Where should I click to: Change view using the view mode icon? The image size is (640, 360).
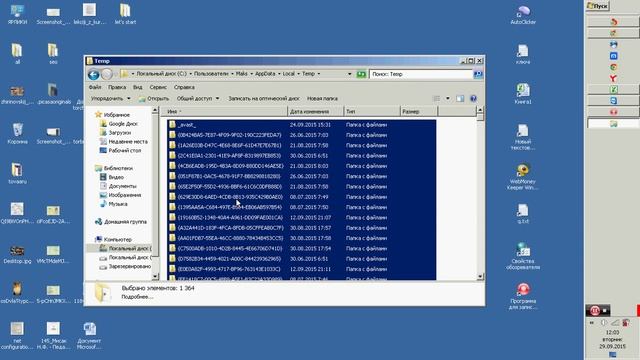coord(436,98)
